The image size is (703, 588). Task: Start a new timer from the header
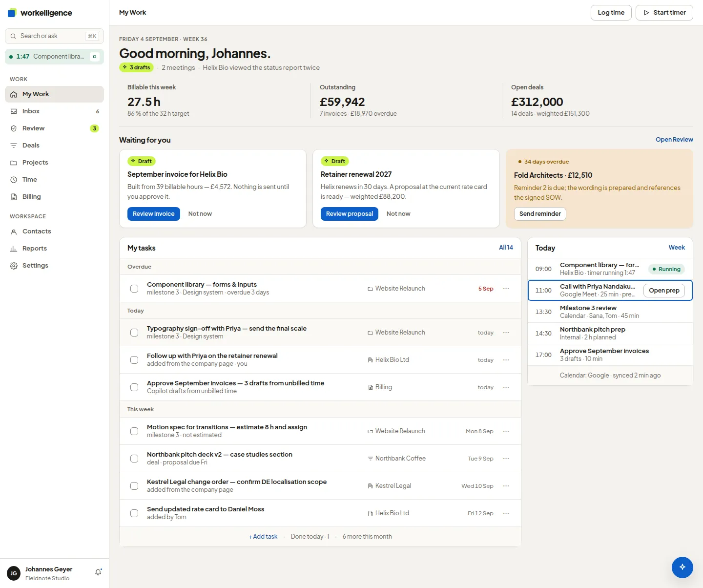664,13
